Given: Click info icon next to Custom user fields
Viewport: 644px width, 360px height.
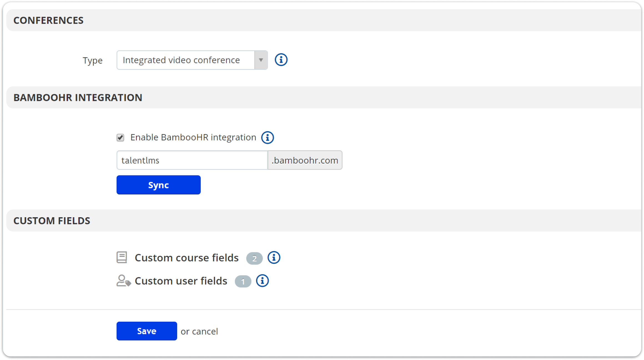Looking at the screenshot, I should pos(262,281).
